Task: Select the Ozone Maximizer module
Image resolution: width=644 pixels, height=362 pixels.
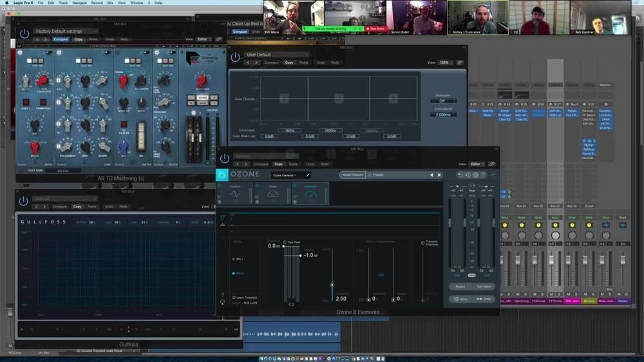Action: point(310,193)
